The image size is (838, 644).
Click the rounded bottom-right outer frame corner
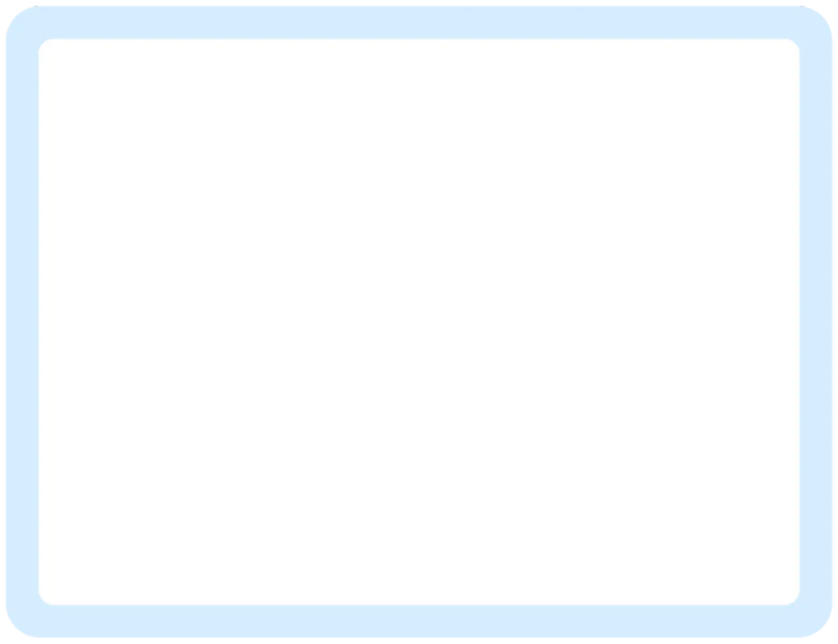pos(821,627)
